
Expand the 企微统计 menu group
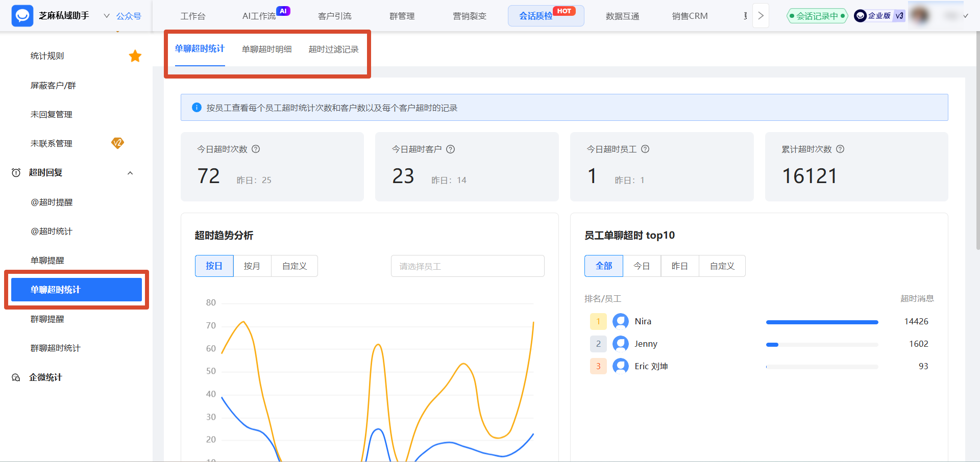tap(45, 377)
